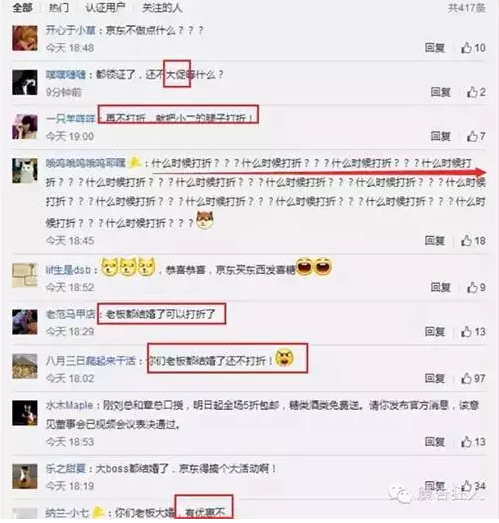Open the 关注的人 tab
Screen dimensions: 499x523
click(x=162, y=7)
